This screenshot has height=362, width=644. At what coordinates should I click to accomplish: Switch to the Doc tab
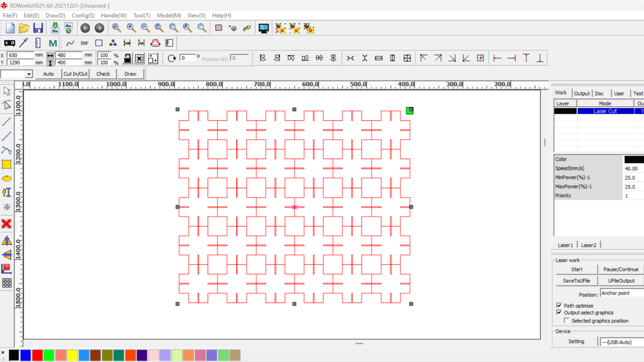point(599,93)
